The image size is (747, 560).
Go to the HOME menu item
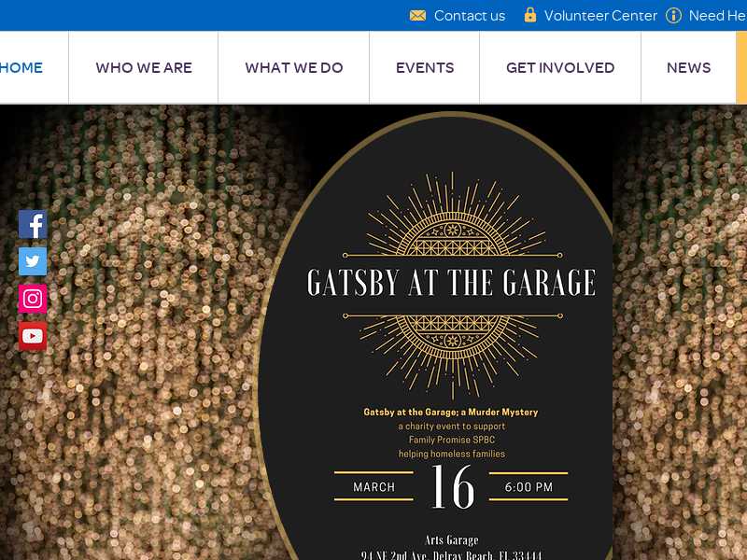21,67
